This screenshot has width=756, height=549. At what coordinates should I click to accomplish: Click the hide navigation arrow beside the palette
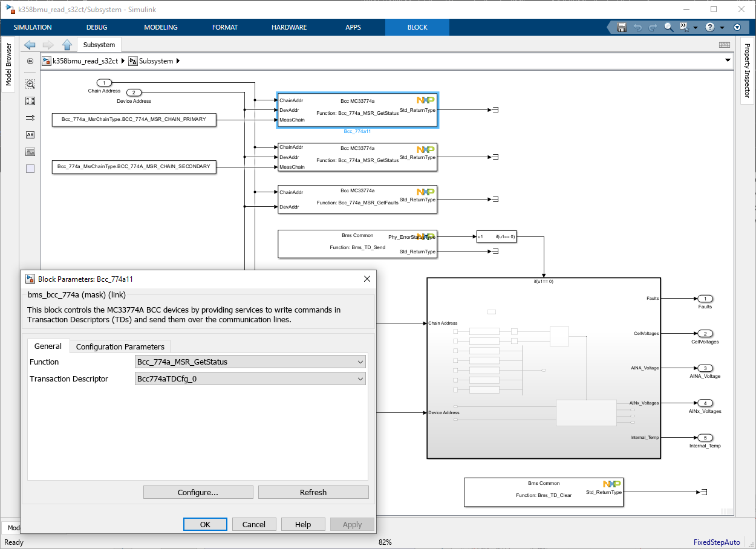click(30, 61)
